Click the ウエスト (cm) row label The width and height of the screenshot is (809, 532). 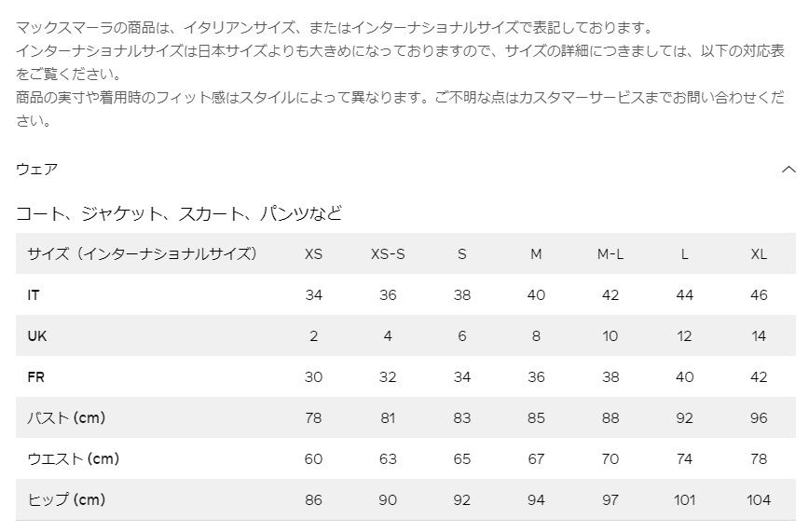tap(74, 458)
